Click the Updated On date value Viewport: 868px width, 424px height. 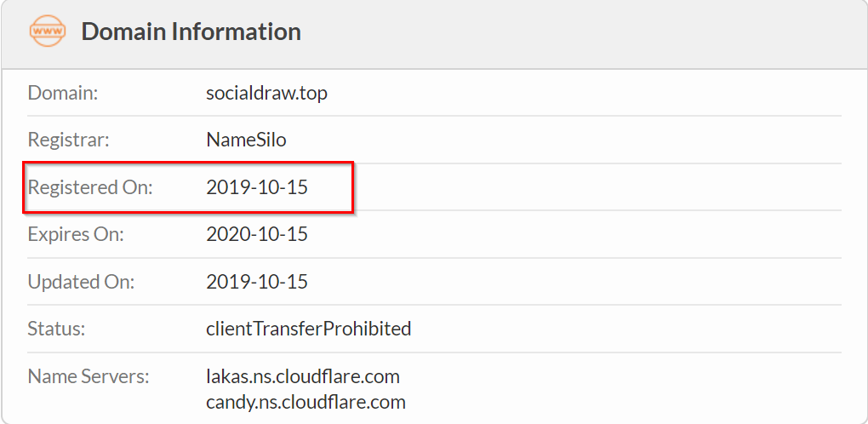[257, 283]
